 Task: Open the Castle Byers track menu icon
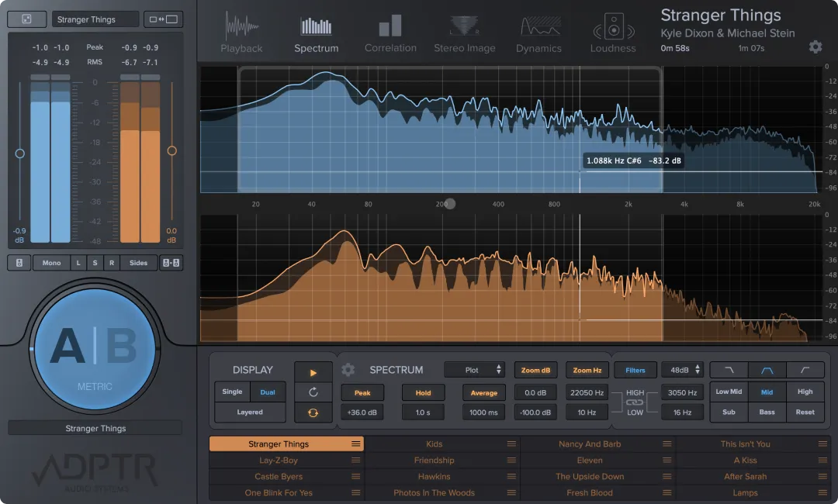pyautogui.click(x=356, y=476)
